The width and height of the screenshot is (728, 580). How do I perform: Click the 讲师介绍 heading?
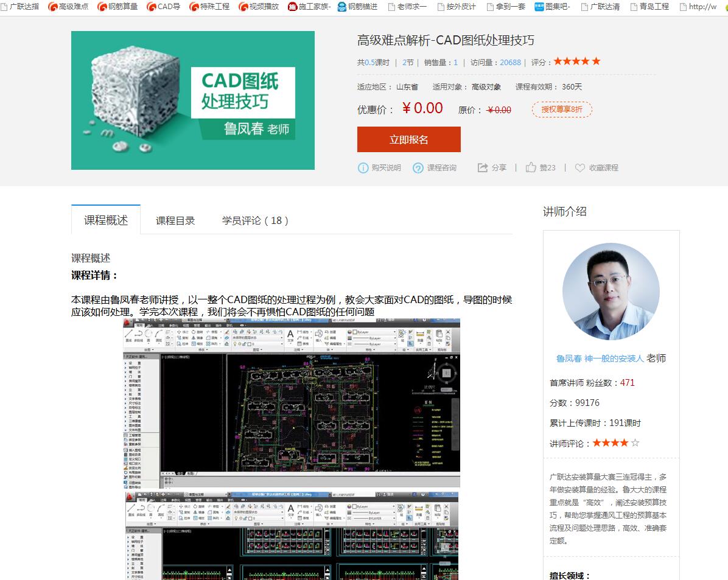pyautogui.click(x=565, y=212)
